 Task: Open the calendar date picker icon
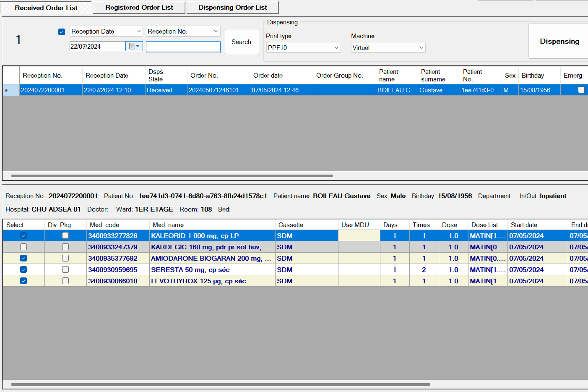click(x=134, y=46)
